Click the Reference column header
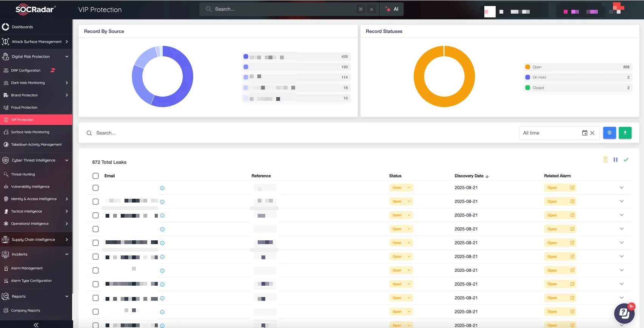Image resolution: width=644 pixels, height=328 pixels. click(261, 176)
